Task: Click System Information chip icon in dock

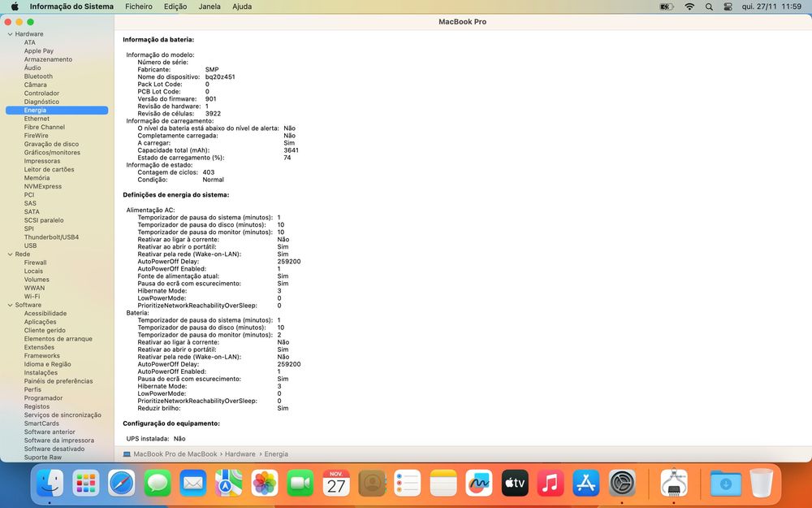Action: (x=674, y=483)
